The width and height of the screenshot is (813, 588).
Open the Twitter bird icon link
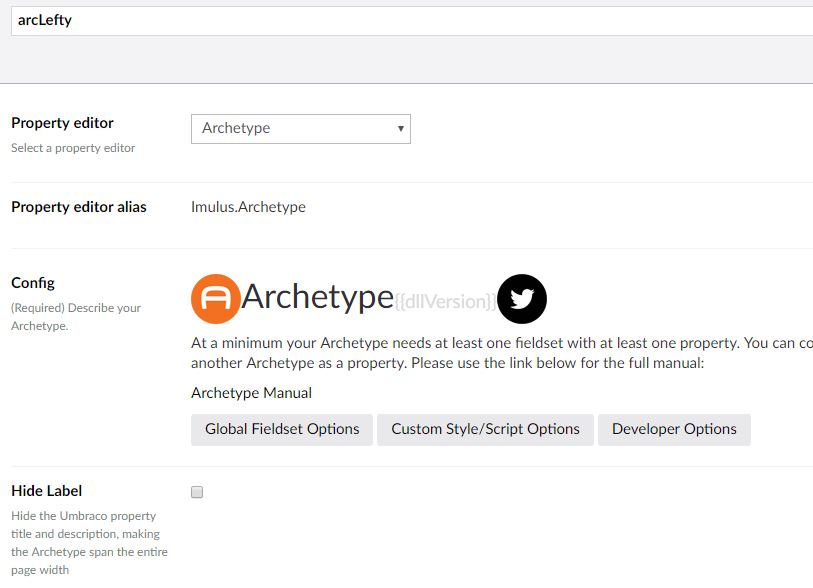521,298
